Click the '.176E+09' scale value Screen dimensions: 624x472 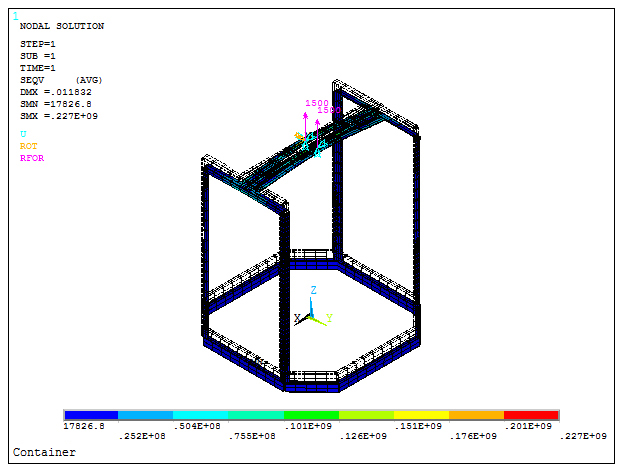[473, 436]
